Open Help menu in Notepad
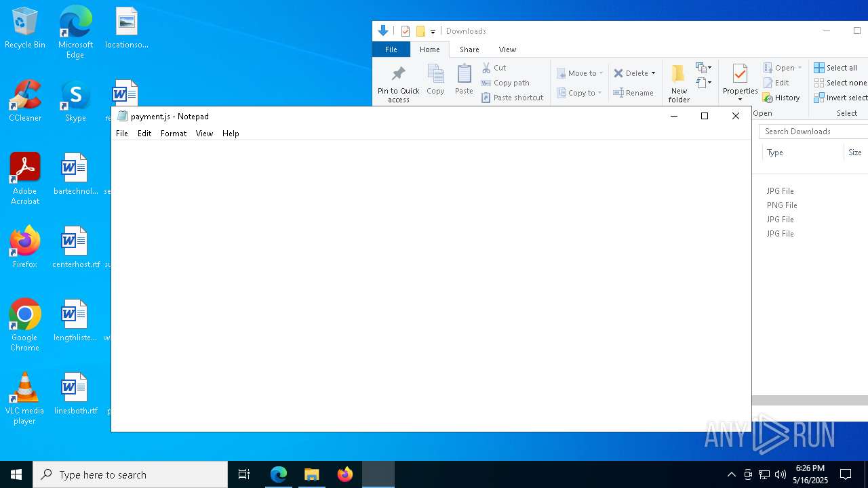Image resolution: width=868 pixels, height=488 pixels. tap(231, 134)
